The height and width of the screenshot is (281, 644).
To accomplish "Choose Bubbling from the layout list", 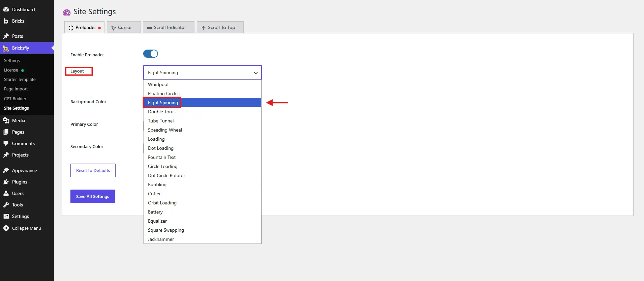I will (x=203, y=185).
